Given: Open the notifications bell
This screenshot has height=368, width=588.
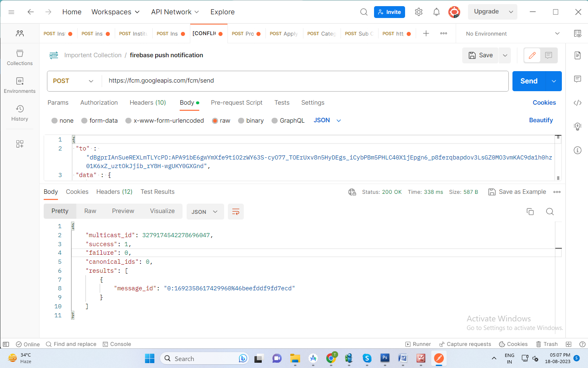Looking at the screenshot, I should tap(437, 12).
